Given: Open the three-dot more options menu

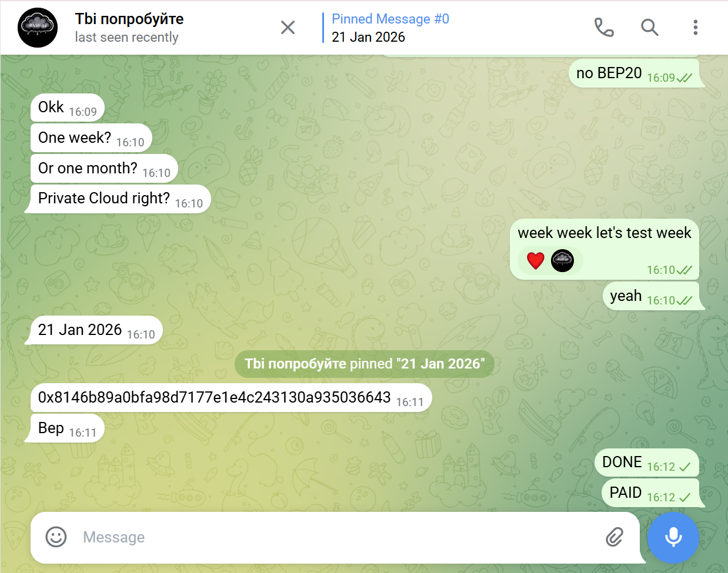Looking at the screenshot, I should coord(695,27).
